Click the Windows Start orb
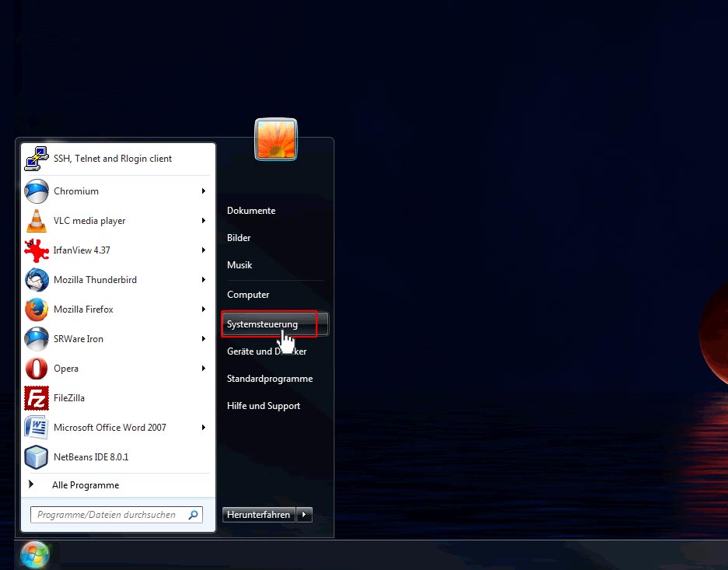This screenshot has width=728, height=570. pos(35,554)
